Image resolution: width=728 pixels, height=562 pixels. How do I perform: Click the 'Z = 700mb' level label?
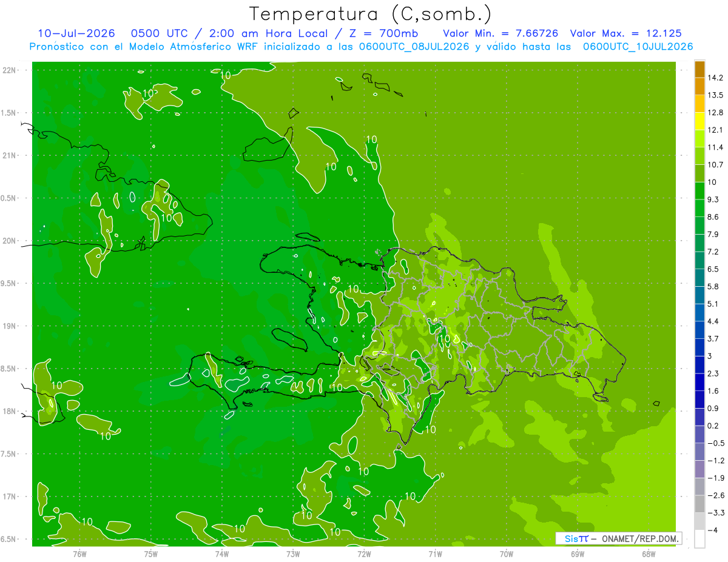(x=382, y=33)
